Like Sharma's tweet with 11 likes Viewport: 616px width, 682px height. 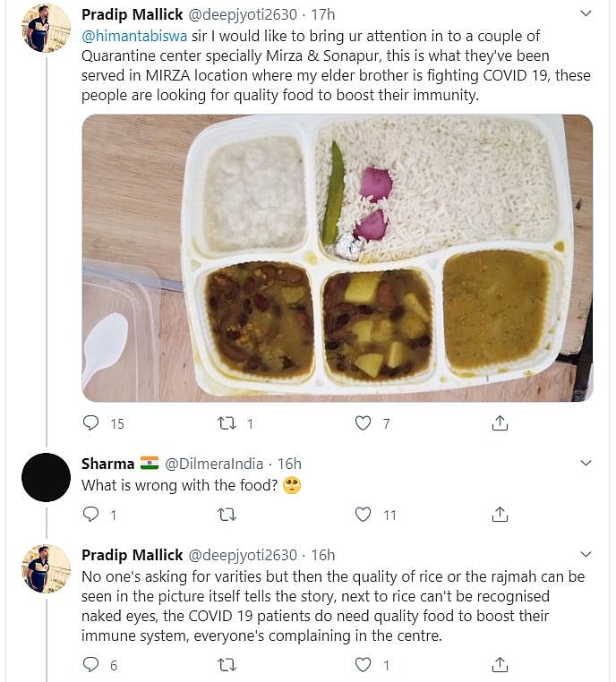(x=363, y=515)
